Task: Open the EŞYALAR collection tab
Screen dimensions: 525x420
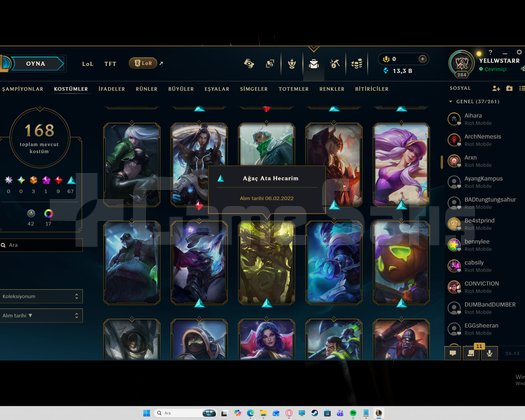Action: (x=217, y=89)
